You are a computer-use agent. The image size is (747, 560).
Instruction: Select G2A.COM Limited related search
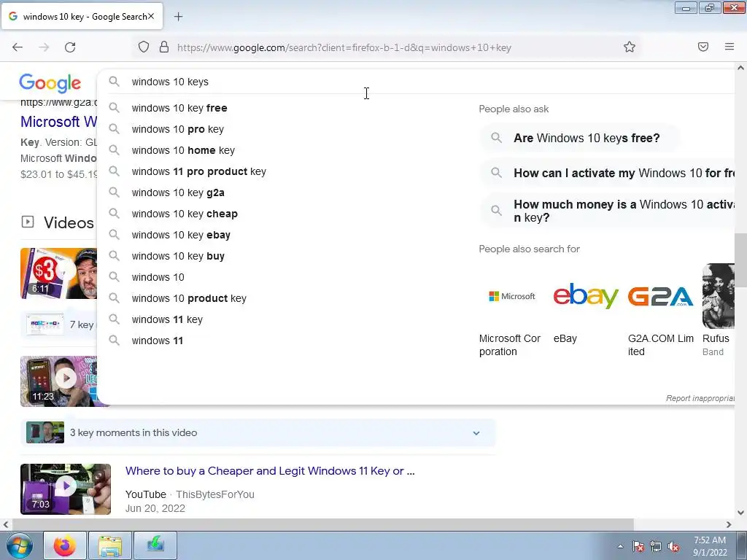coord(660,311)
